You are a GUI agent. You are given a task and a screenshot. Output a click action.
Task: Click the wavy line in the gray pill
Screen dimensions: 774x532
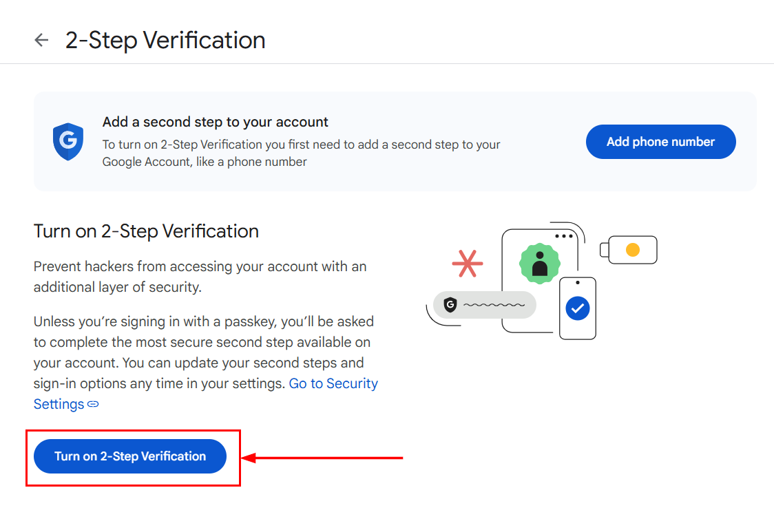[494, 304]
